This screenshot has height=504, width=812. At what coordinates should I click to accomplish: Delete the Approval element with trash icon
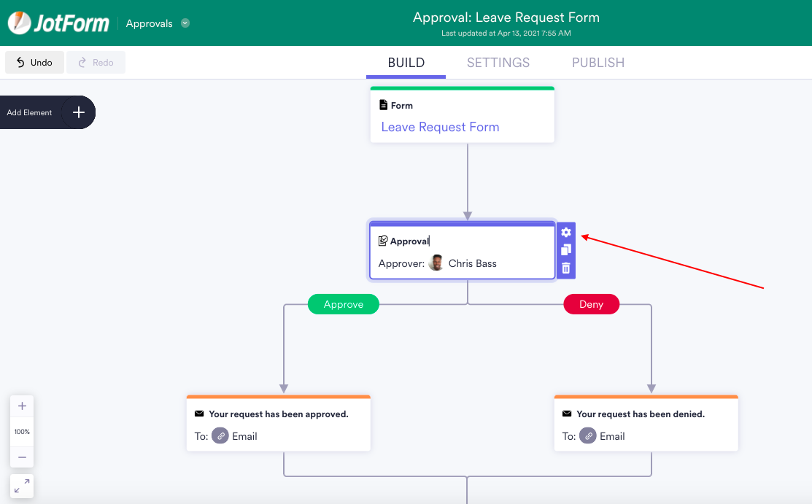566,268
